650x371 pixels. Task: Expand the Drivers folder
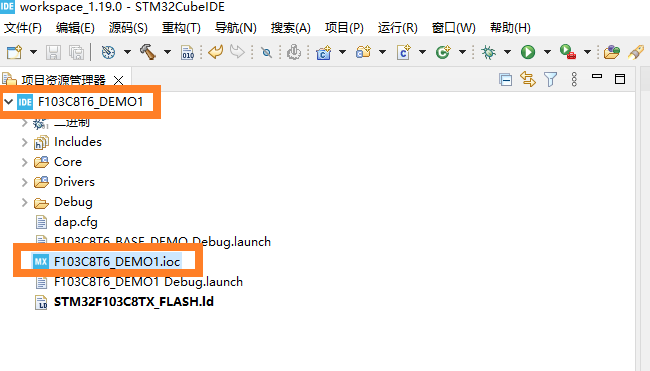24,182
